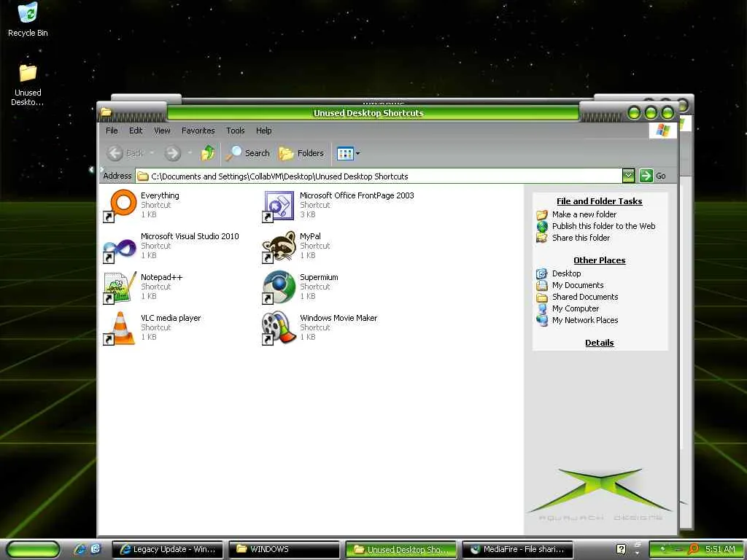Go up one folder level
This screenshot has width=747, height=560.
pos(208,153)
